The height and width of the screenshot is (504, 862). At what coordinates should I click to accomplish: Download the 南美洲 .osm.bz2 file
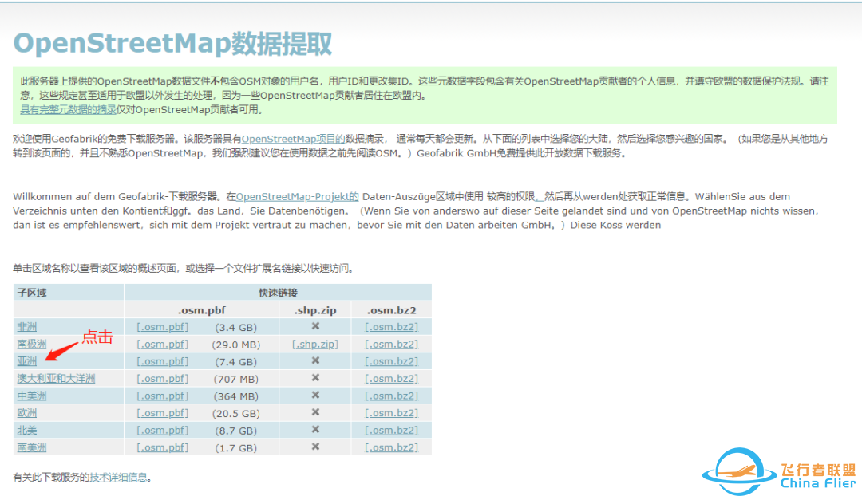tap(391, 447)
